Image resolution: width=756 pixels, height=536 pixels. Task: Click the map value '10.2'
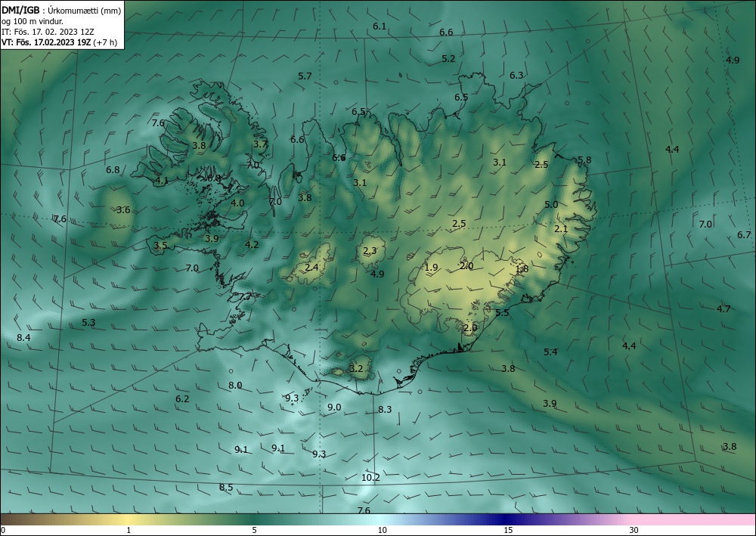pos(370,478)
